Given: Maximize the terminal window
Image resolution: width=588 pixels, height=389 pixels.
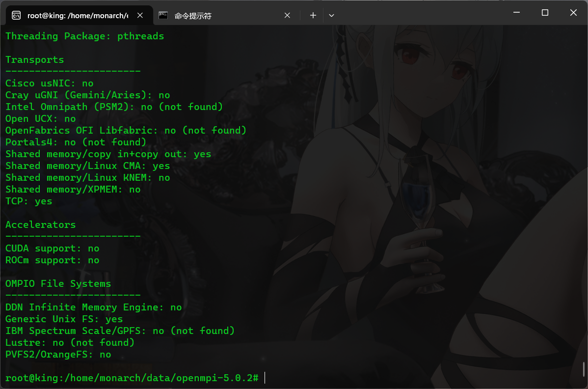Looking at the screenshot, I should [x=545, y=12].
